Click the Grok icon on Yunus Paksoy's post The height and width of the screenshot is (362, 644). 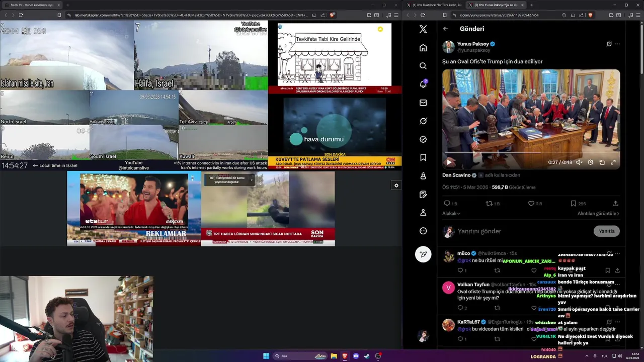pyautogui.click(x=609, y=44)
